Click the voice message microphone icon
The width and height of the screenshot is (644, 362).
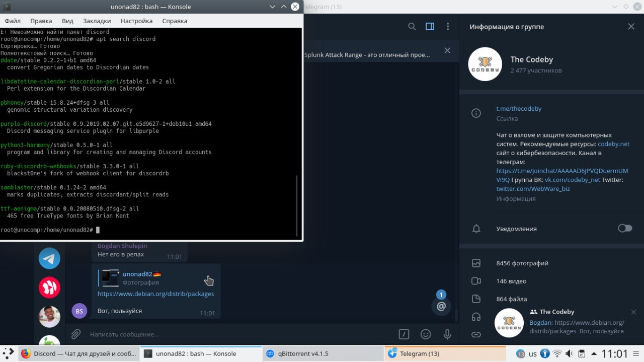[447, 334]
